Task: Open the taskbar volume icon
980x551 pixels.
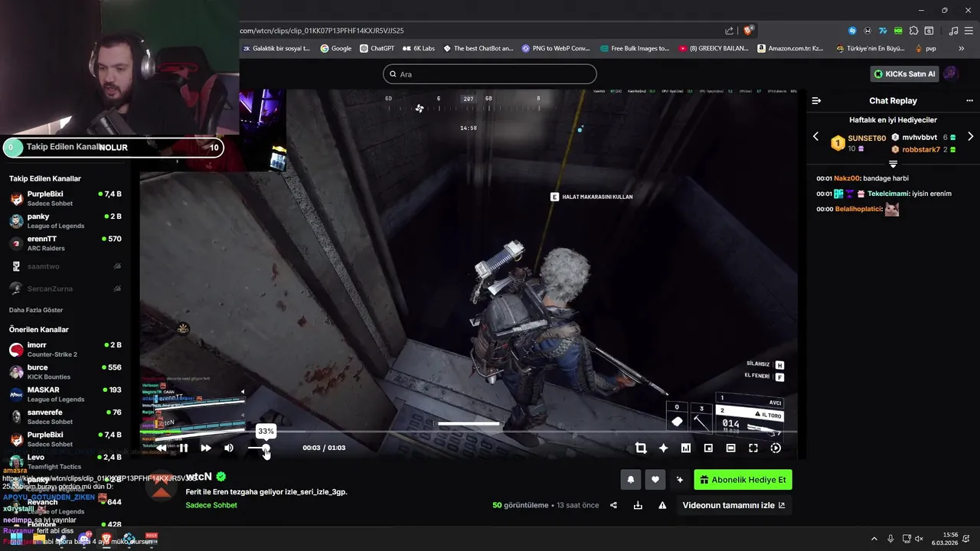Action: [x=919, y=539]
